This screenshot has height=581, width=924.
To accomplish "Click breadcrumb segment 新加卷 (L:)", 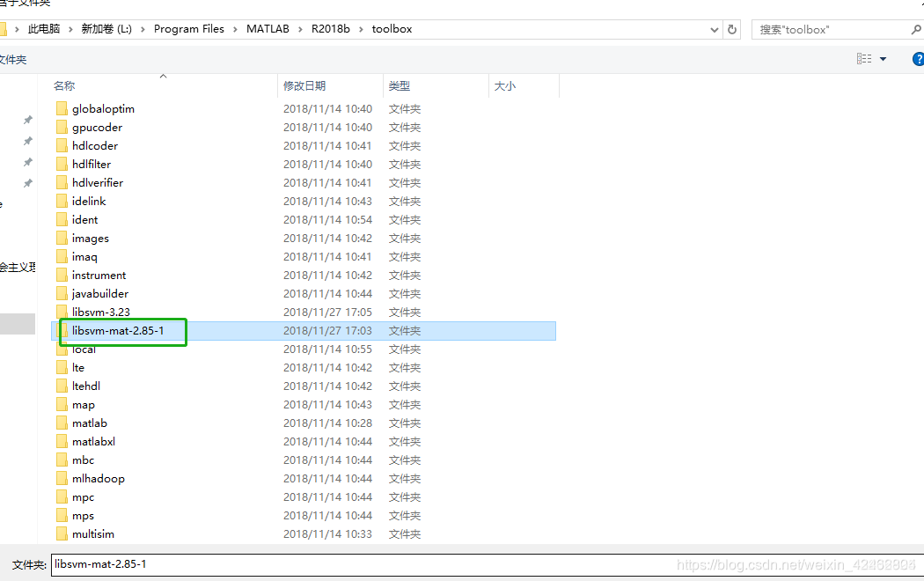I will [x=106, y=29].
